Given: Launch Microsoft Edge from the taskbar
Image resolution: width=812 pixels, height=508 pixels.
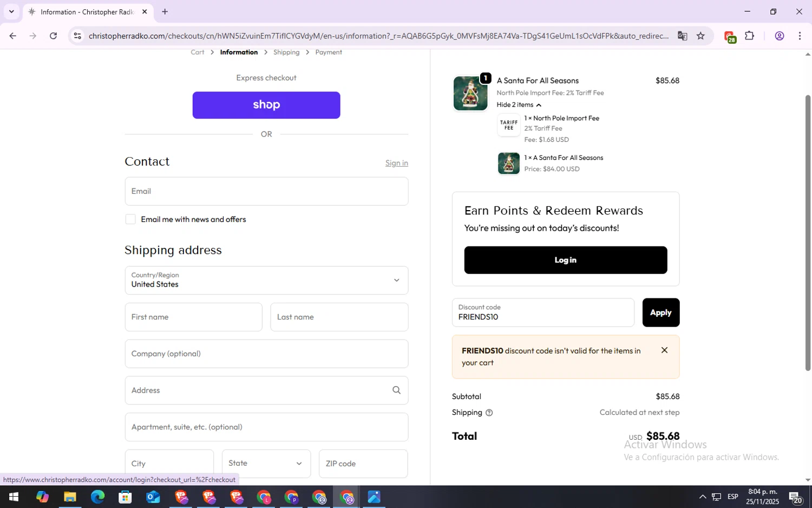Looking at the screenshot, I should coord(97,497).
